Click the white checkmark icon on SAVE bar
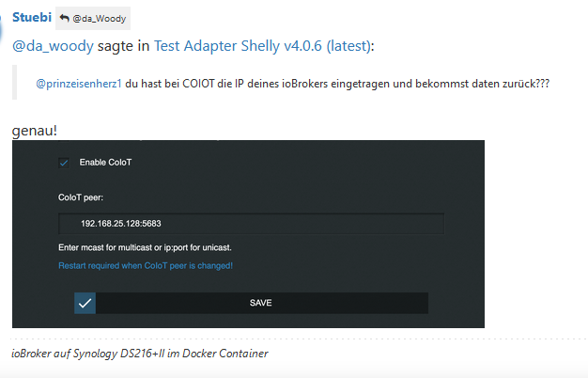 (x=85, y=303)
